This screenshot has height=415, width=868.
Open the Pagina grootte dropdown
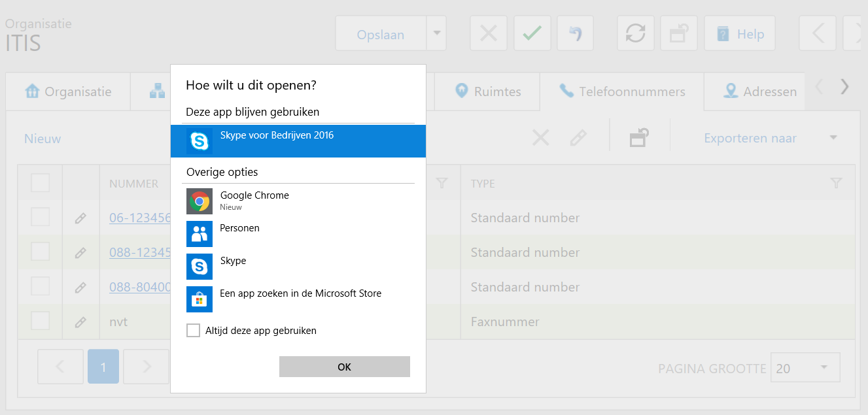coord(805,368)
